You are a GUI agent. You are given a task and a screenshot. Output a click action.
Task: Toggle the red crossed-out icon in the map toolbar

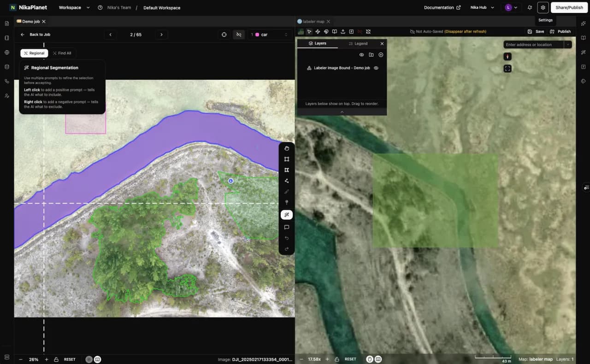pos(360,31)
